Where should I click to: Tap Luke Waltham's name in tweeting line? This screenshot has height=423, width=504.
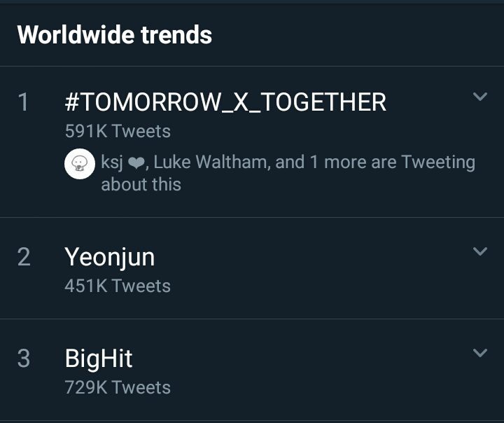pyautogui.click(x=210, y=162)
